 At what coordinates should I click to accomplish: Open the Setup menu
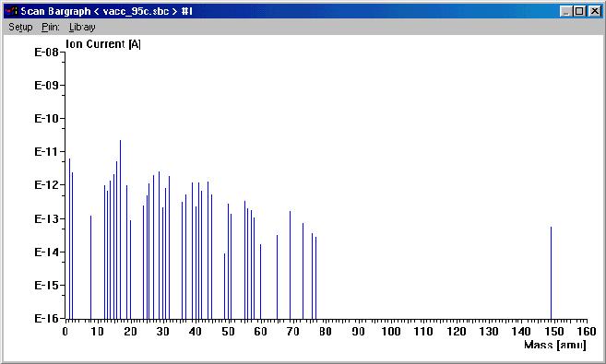tap(20, 27)
